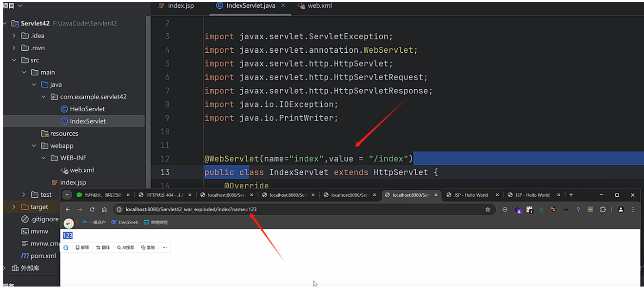Collapse the Servlet42 project root

click(5, 23)
